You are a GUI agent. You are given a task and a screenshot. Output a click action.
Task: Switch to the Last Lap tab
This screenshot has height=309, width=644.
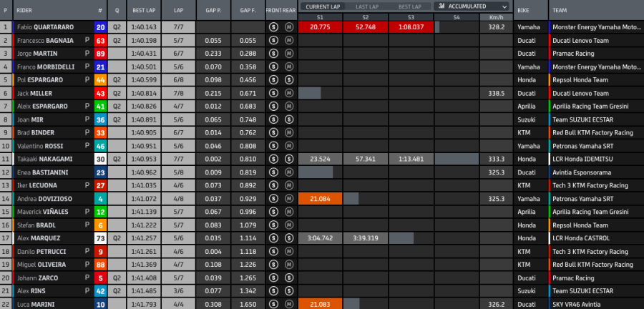click(x=366, y=6)
